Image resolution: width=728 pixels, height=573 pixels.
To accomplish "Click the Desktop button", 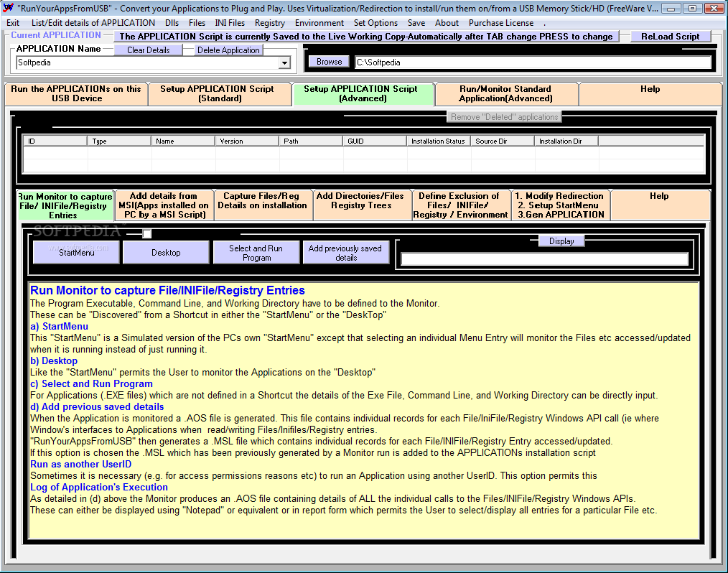I will (x=166, y=252).
